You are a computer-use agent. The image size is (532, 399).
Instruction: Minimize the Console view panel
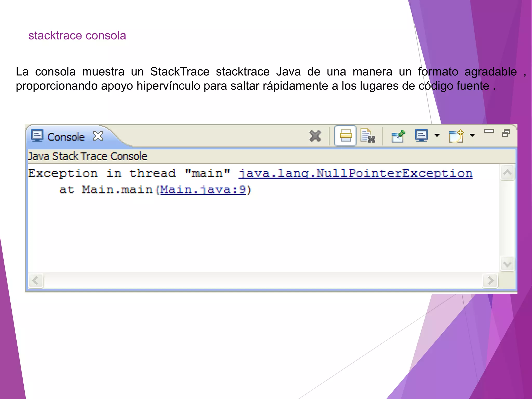tap(489, 131)
